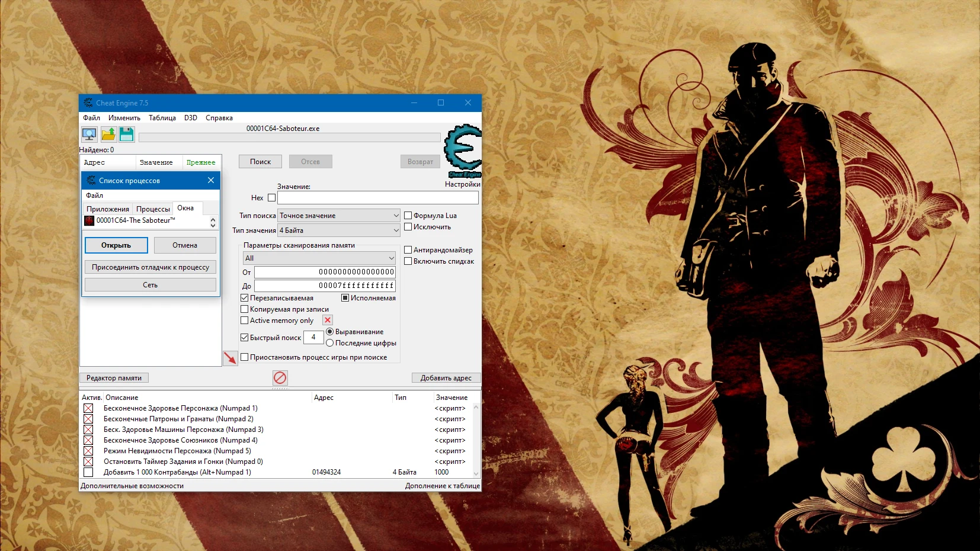Click the Открыть button
Viewport: 980px width, 551px height.
[116, 245]
